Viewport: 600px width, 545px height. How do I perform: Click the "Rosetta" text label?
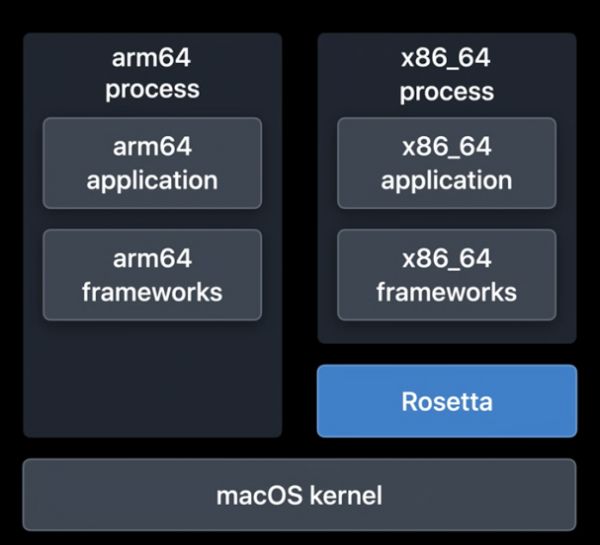point(446,402)
